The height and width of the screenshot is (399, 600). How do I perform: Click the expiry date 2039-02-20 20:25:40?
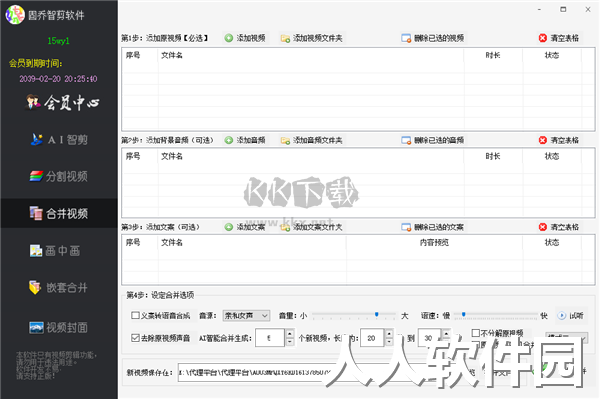(x=58, y=79)
